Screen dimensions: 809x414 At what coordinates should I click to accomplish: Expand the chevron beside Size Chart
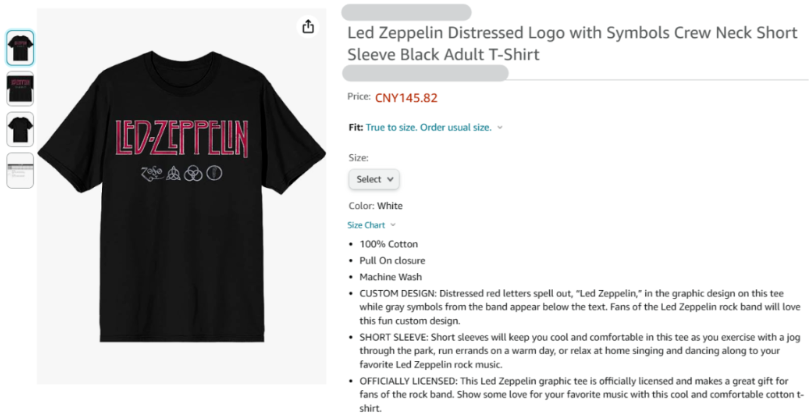(393, 225)
